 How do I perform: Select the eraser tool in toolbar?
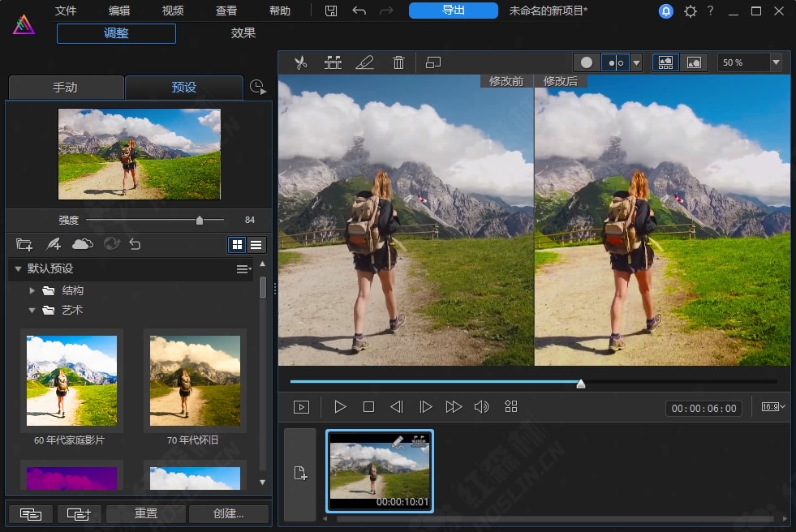365,62
